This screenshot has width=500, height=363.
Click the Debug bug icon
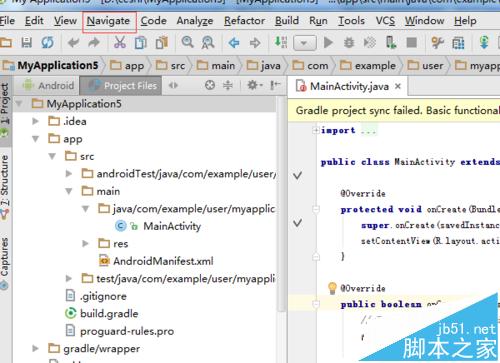click(349, 43)
